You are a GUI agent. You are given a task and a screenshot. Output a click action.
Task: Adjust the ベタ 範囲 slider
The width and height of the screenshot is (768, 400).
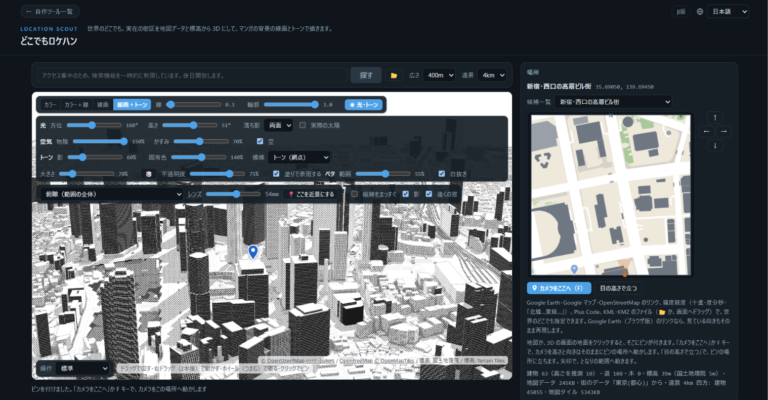click(x=383, y=174)
